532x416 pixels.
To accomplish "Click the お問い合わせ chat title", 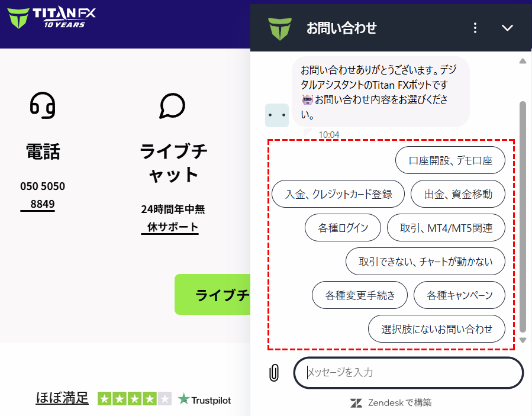I will pos(341,28).
